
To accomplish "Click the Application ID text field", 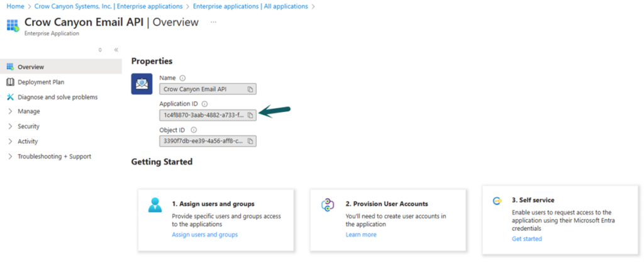I will tap(203, 115).
